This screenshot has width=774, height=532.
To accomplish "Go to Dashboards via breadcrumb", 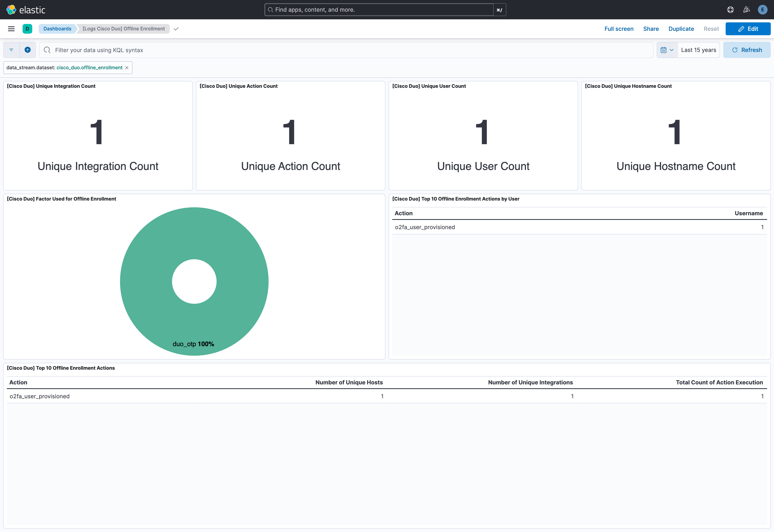I will (x=57, y=28).
